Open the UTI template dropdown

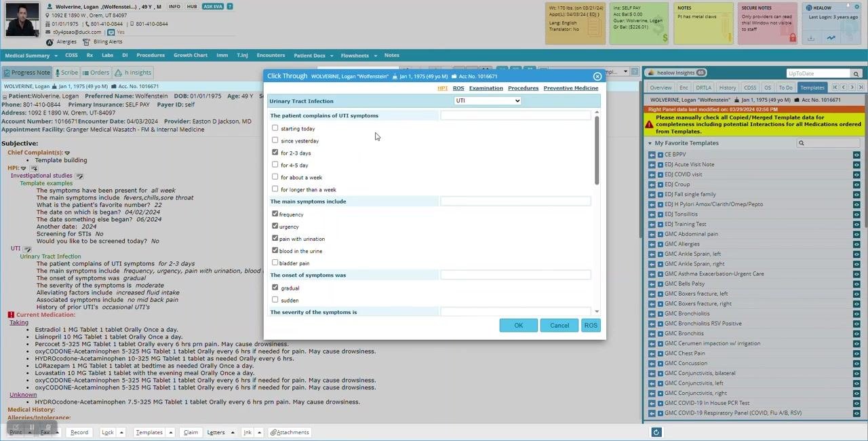(x=488, y=101)
